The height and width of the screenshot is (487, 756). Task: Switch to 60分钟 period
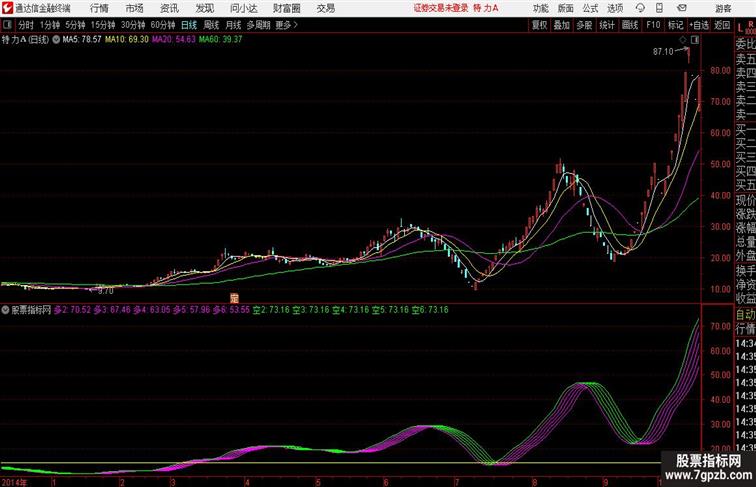coord(163,25)
